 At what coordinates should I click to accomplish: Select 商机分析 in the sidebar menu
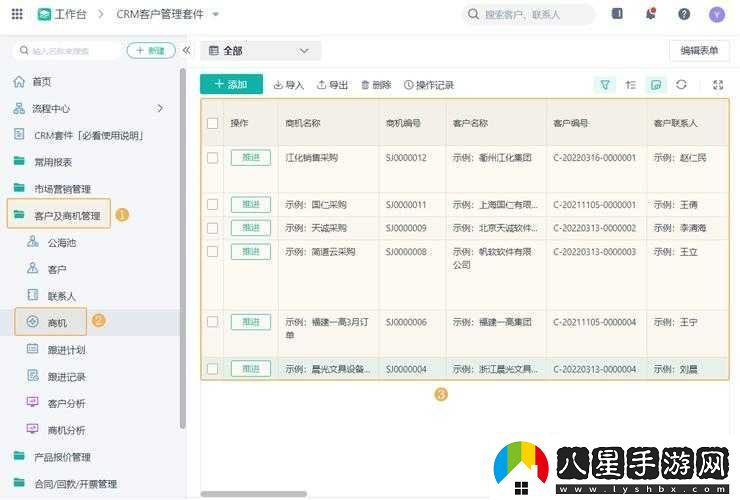click(x=67, y=430)
